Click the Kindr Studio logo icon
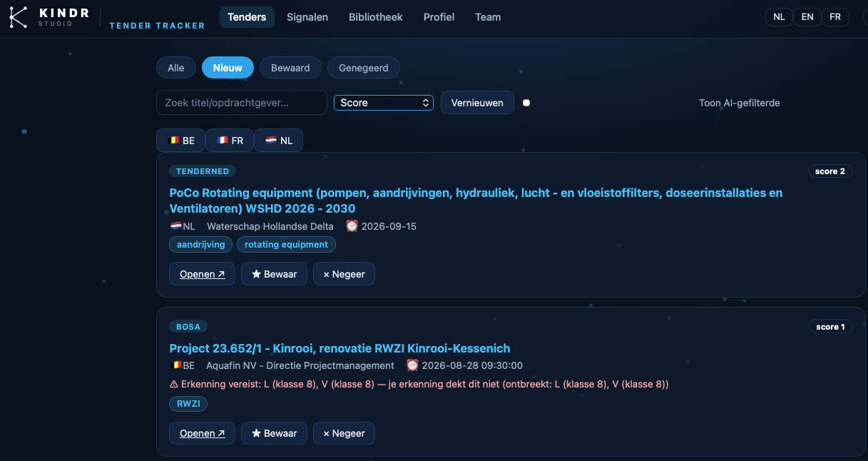The height and width of the screenshot is (461, 868). pyautogui.click(x=19, y=16)
